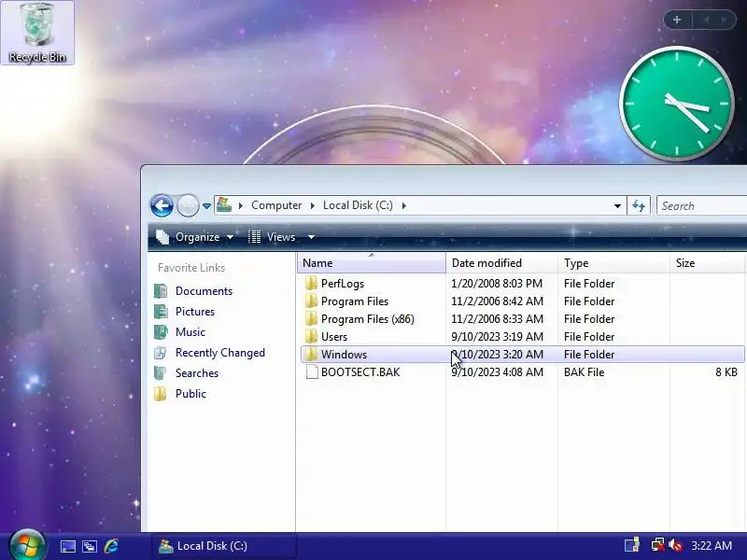Click the PerfLogs folder icon
Image resolution: width=747 pixels, height=560 pixels.
(311, 284)
